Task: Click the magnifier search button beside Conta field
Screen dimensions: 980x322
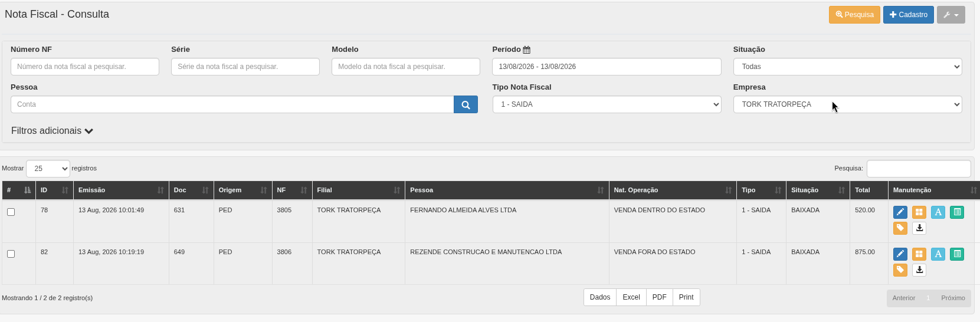Action: pos(466,104)
